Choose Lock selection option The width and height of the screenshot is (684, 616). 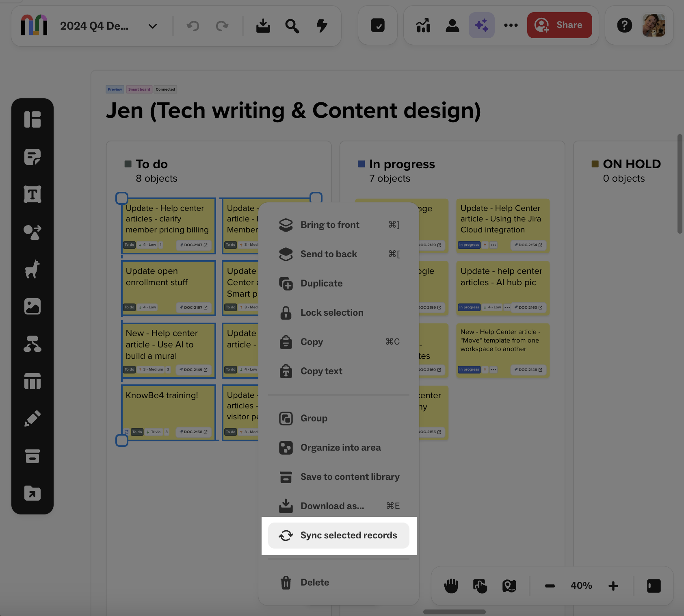(331, 312)
